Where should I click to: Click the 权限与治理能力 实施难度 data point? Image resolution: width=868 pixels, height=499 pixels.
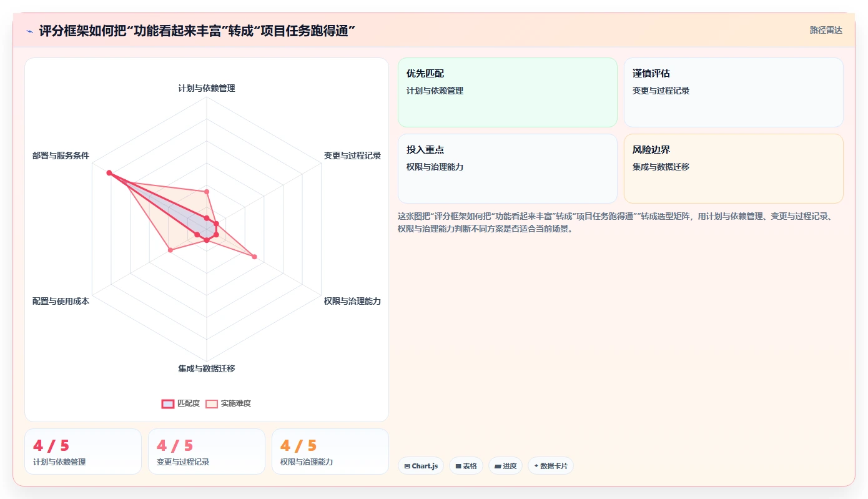[x=254, y=256]
